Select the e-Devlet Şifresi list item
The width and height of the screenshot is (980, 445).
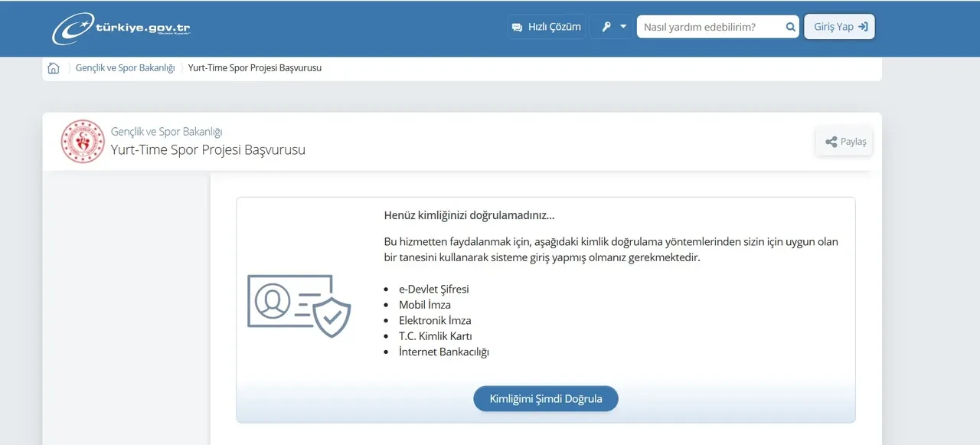click(x=433, y=289)
